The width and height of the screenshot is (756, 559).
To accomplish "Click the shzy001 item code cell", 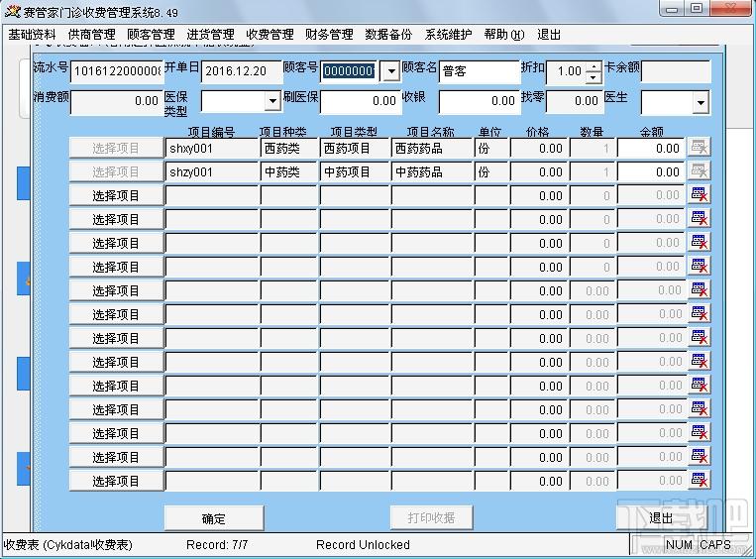I will tap(212, 172).
